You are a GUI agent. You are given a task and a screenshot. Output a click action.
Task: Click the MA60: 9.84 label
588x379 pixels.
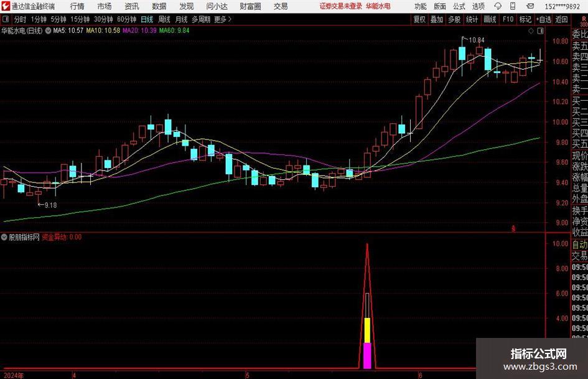(174, 30)
